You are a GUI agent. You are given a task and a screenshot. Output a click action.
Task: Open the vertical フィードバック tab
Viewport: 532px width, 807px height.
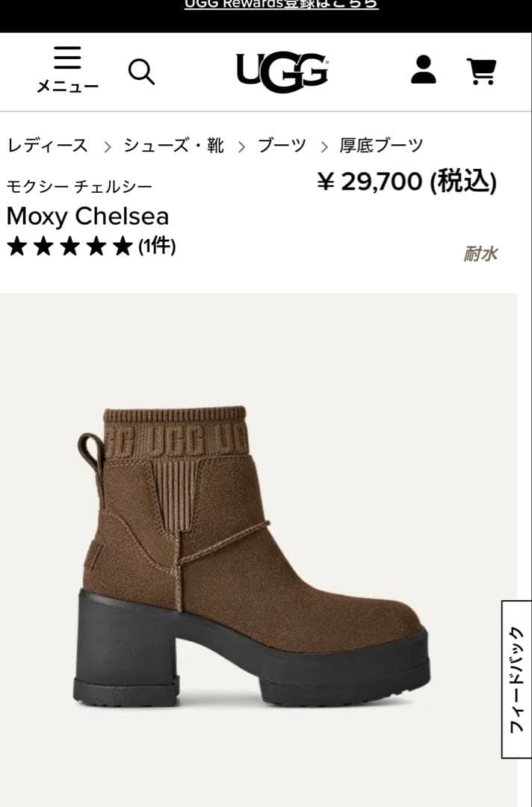[x=516, y=679]
